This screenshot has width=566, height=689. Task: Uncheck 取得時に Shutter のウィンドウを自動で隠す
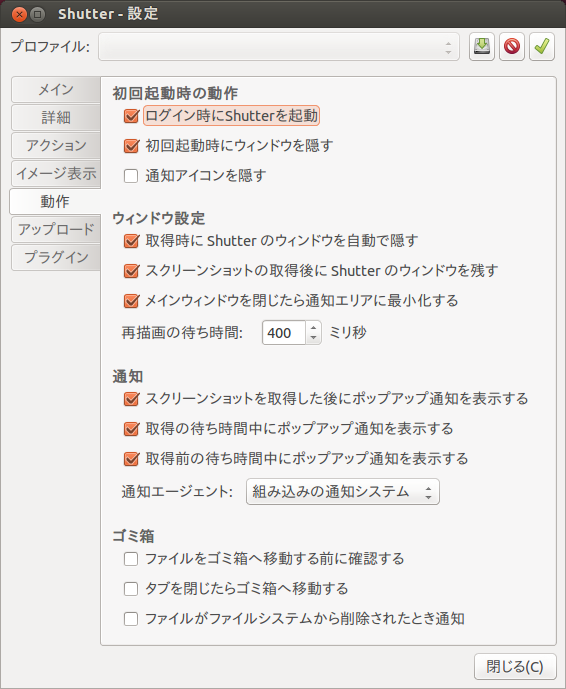point(131,241)
